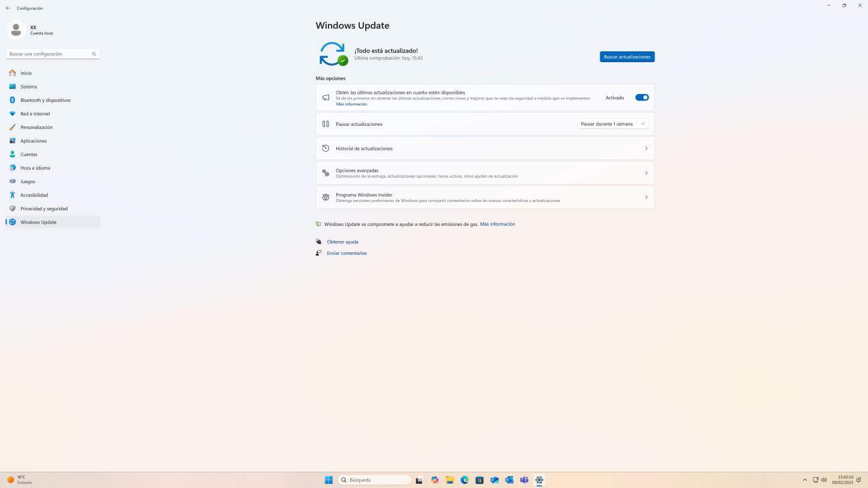Click the Juegos controller icon
The image size is (868, 488).
click(x=12, y=181)
